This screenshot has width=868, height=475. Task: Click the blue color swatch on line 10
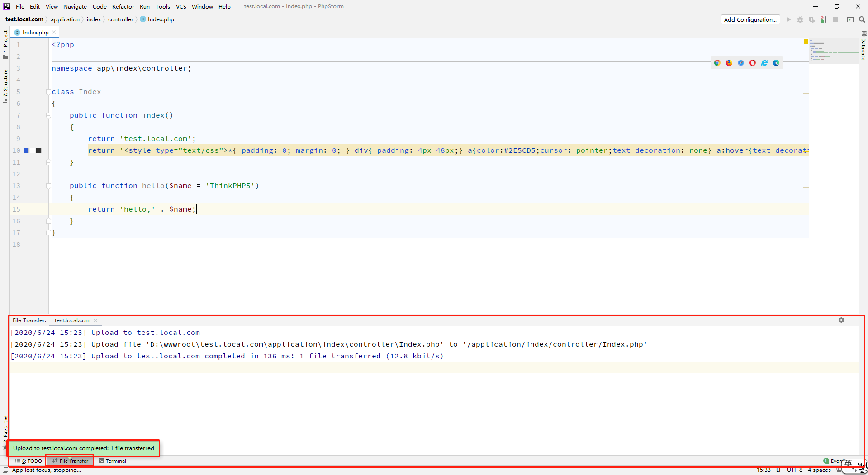click(x=26, y=150)
